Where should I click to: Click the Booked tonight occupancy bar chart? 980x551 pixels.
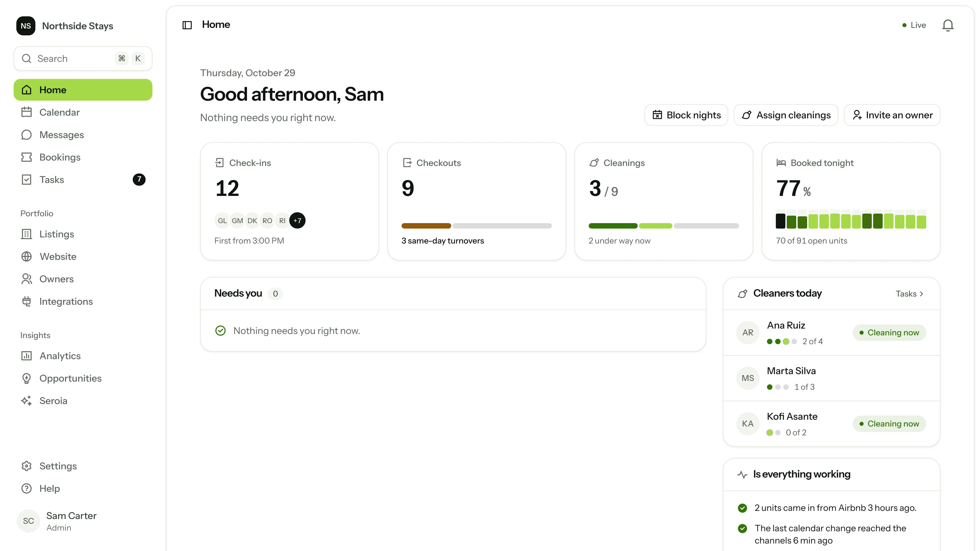tap(851, 219)
